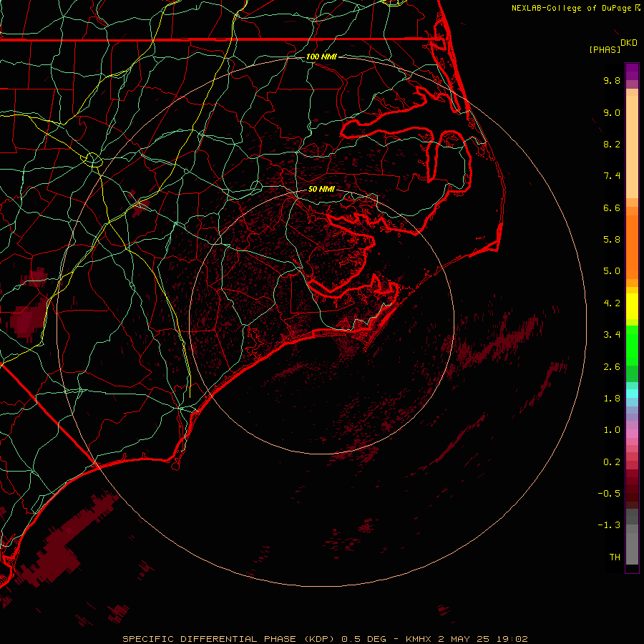
Task: Click the SPECIFIC DIFFERENTIAL PHASE (KDP) caption text
Action: pos(228,639)
